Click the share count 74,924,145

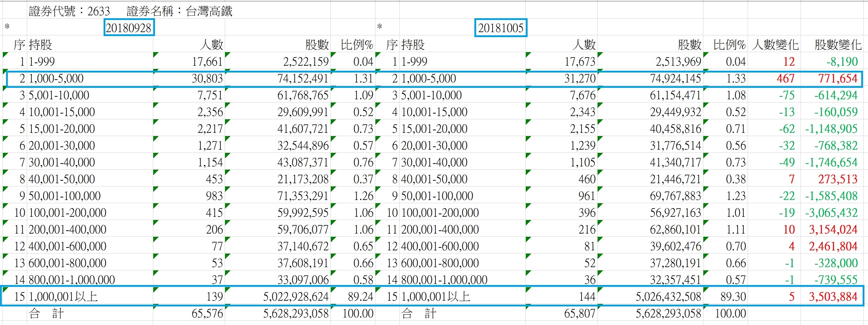[675, 78]
